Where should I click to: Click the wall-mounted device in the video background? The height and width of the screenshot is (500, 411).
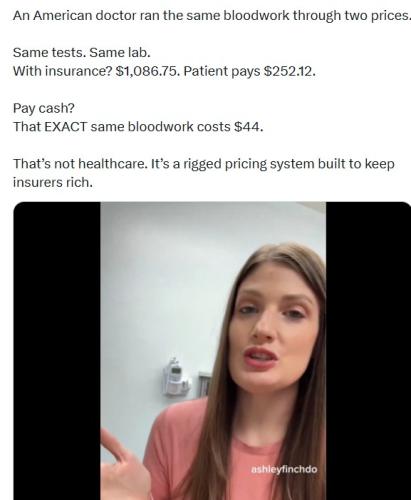tap(176, 377)
